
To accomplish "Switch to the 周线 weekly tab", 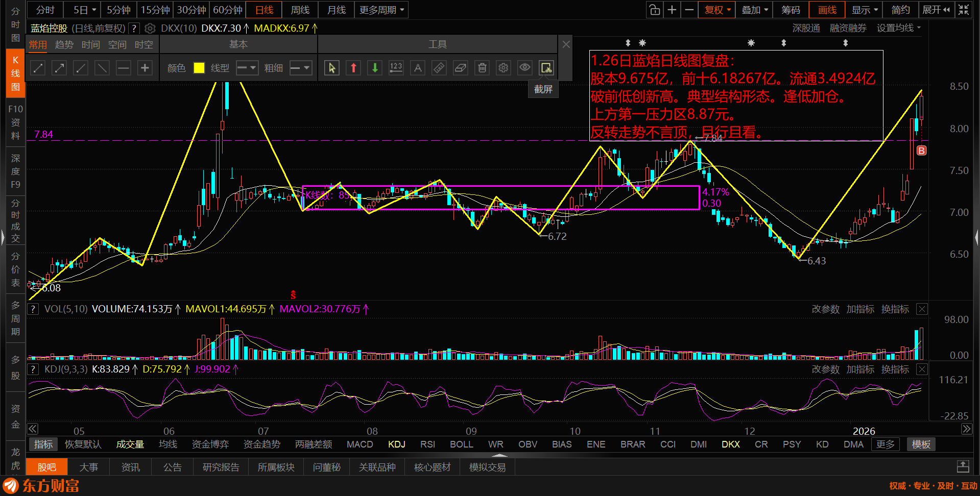I will [x=300, y=10].
